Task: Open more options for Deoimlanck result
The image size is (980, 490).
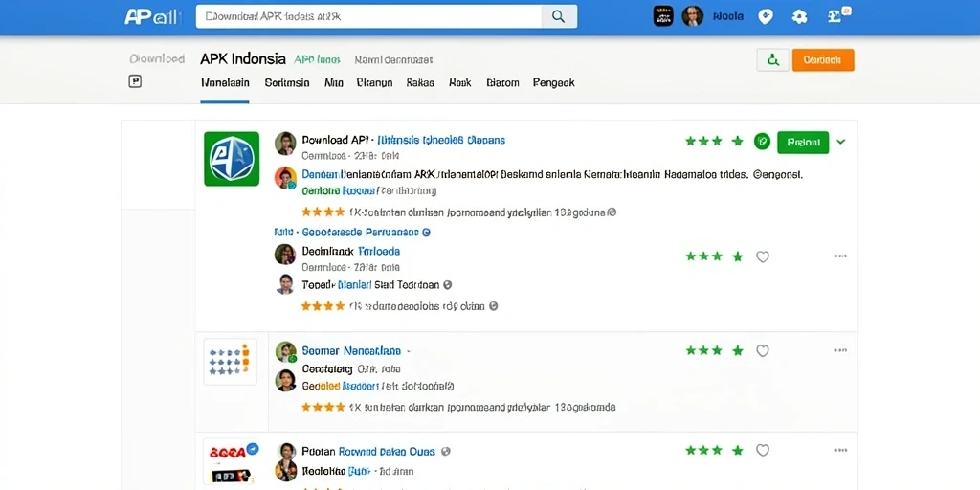Action: [840, 256]
